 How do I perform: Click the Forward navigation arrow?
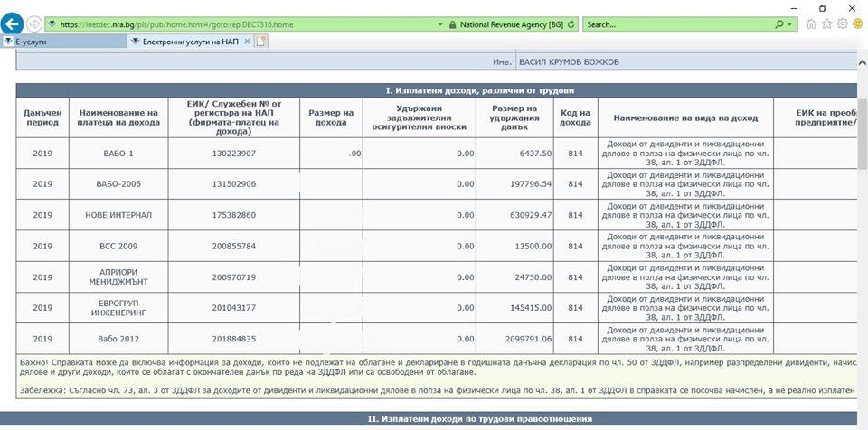pos(34,24)
